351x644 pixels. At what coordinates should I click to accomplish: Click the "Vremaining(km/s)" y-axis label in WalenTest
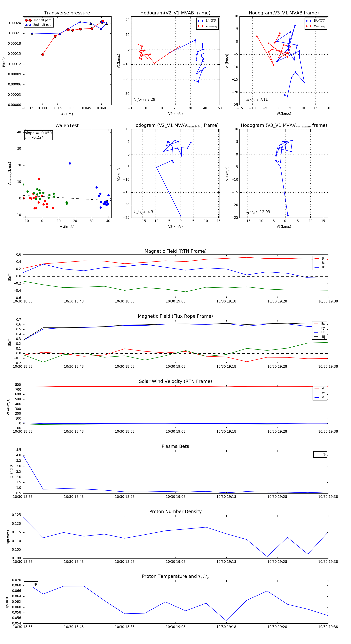click(10, 173)
